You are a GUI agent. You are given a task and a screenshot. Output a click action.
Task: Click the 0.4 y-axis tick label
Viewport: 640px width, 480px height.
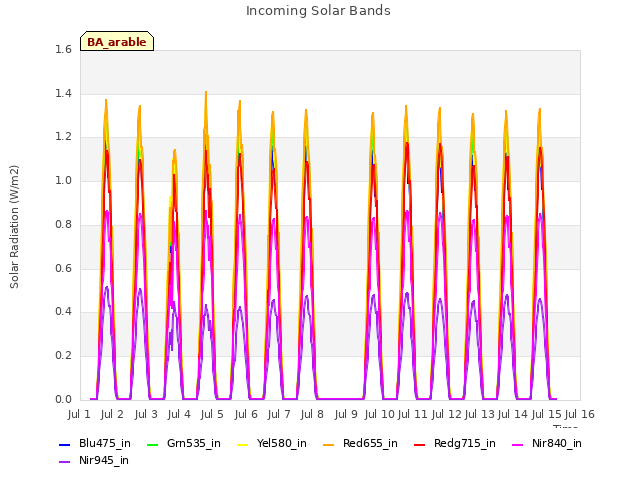point(64,311)
